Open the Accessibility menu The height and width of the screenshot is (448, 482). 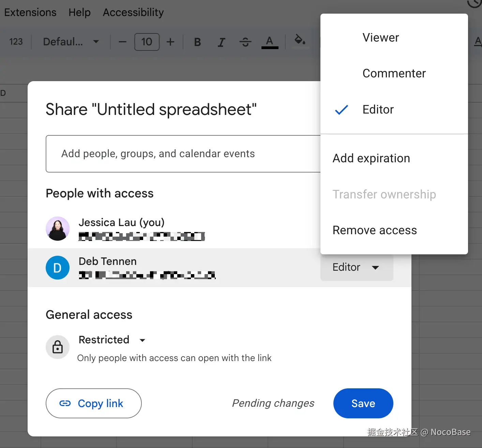click(x=133, y=12)
